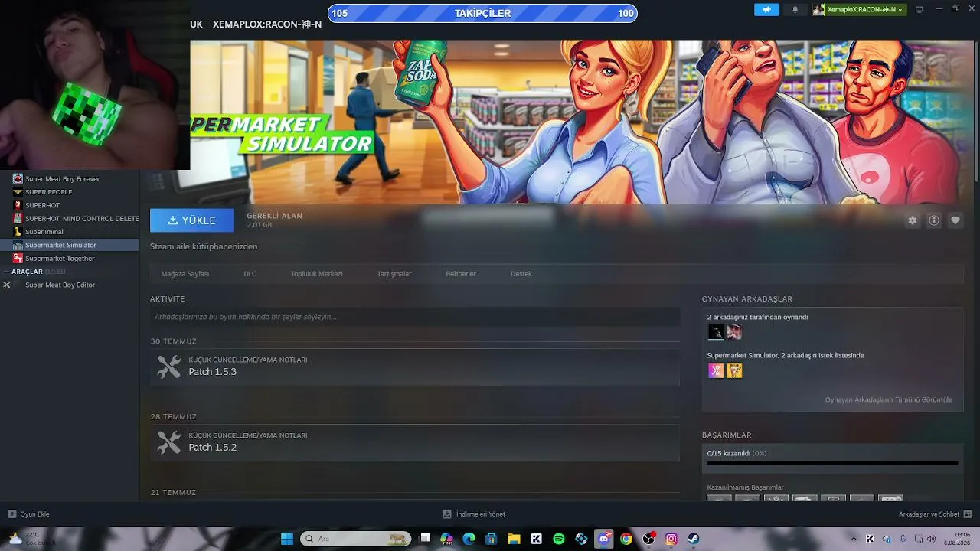Open the Steam announcements megaphone icon

tap(766, 9)
